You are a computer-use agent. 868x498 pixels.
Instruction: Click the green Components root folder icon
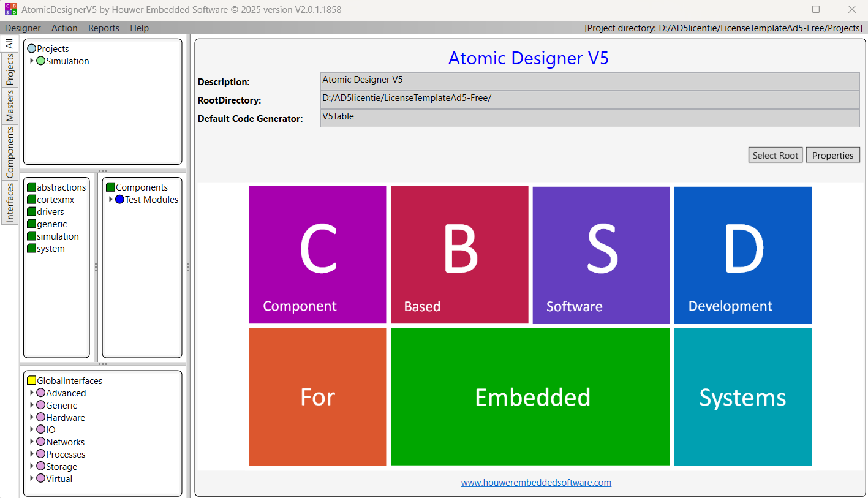tap(111, 187)
